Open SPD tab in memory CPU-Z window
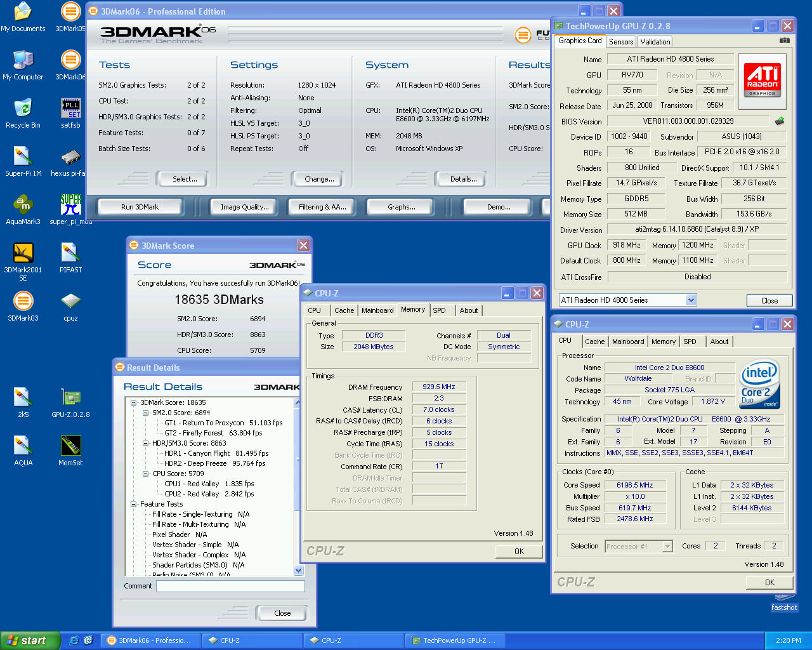Viewport: 812px width, 650px height. point(439,310)
